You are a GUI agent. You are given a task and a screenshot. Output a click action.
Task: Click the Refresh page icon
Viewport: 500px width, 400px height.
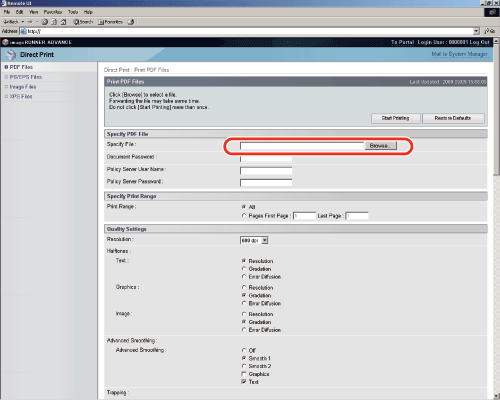click(54, 22)
